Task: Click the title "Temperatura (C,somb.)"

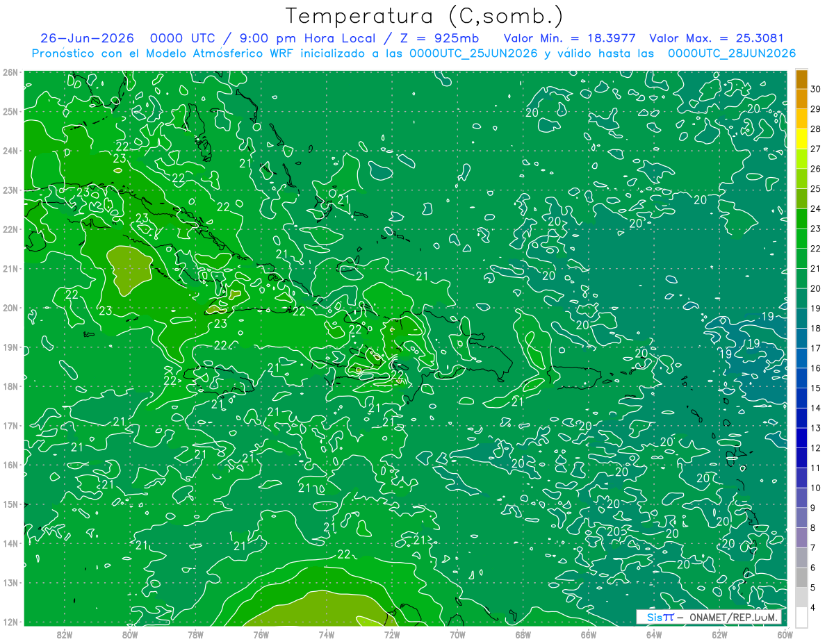Action: (x=425, y=15)
